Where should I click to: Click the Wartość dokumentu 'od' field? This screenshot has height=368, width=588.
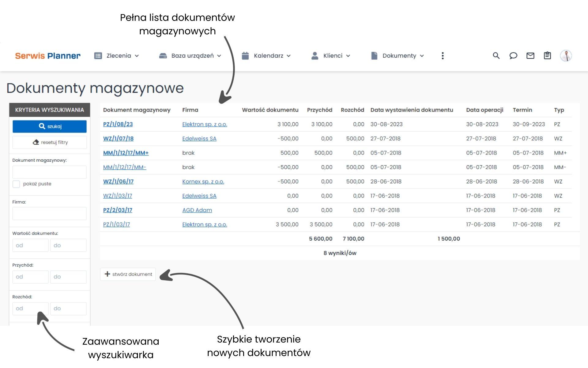pyautogui.click(x=30, y=245)
